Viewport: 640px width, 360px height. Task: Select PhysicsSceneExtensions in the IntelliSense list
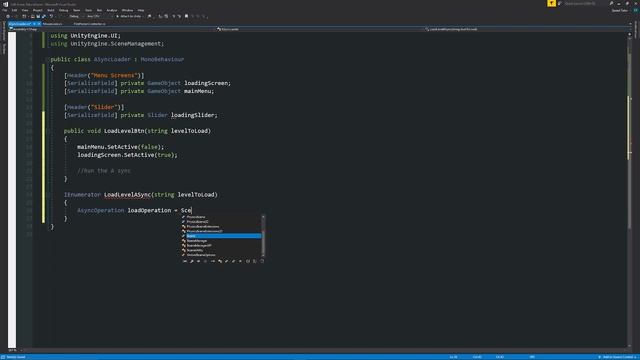pyautogui.click(x=221, y=227)
